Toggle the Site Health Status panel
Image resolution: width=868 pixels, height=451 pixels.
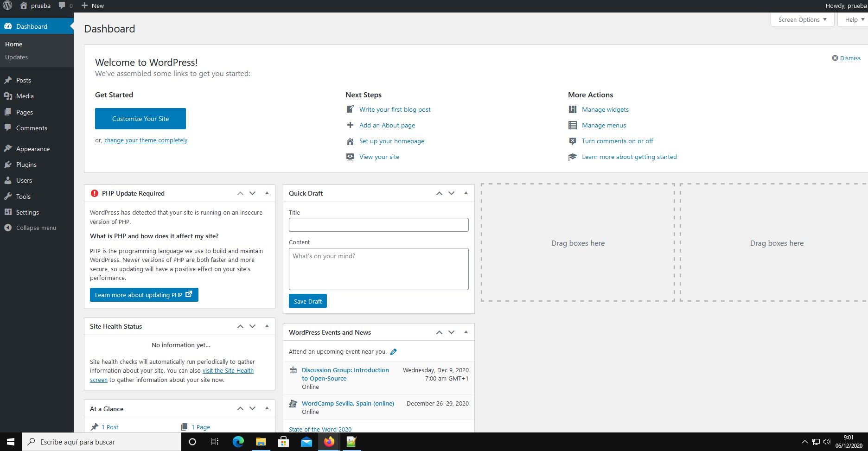[267, 326]
